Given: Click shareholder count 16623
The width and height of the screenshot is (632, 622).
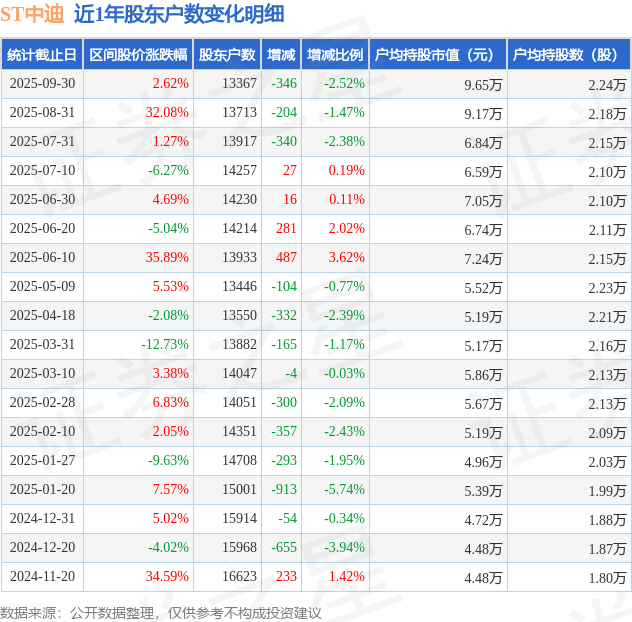Looking at the screenshot, I should pos(239,576).
